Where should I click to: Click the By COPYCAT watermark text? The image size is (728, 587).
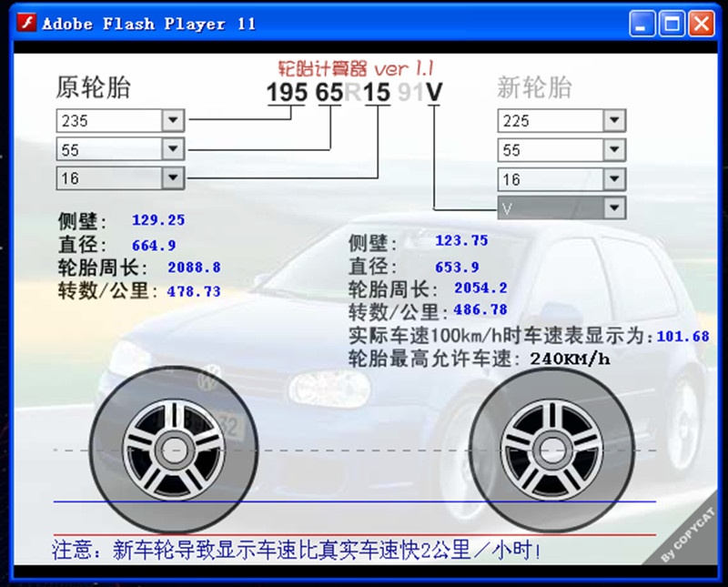[x=689, y=541]
